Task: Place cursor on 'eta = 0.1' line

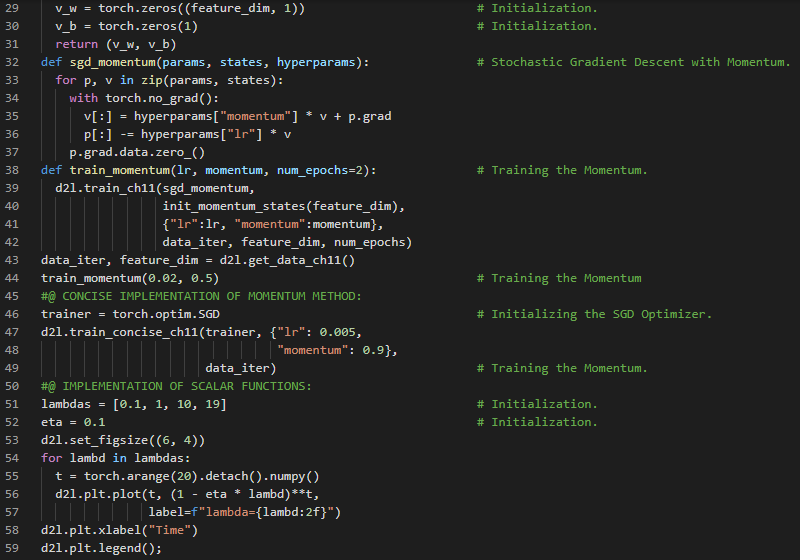Action: click(73, 422)
